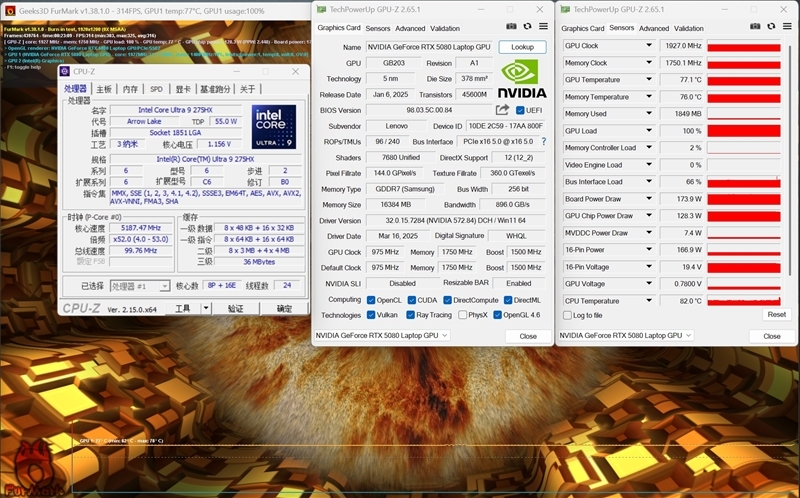The height and width of the screenshot is (498, 800).
Task: Click the CPU-Z title bar app icon
Action: pyautogui.click(x=64, y=71)
